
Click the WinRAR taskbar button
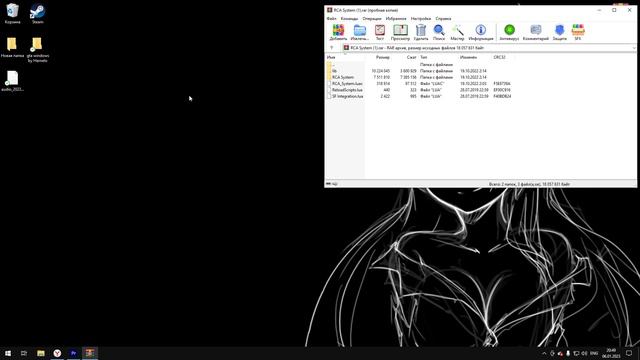(90, 353)
